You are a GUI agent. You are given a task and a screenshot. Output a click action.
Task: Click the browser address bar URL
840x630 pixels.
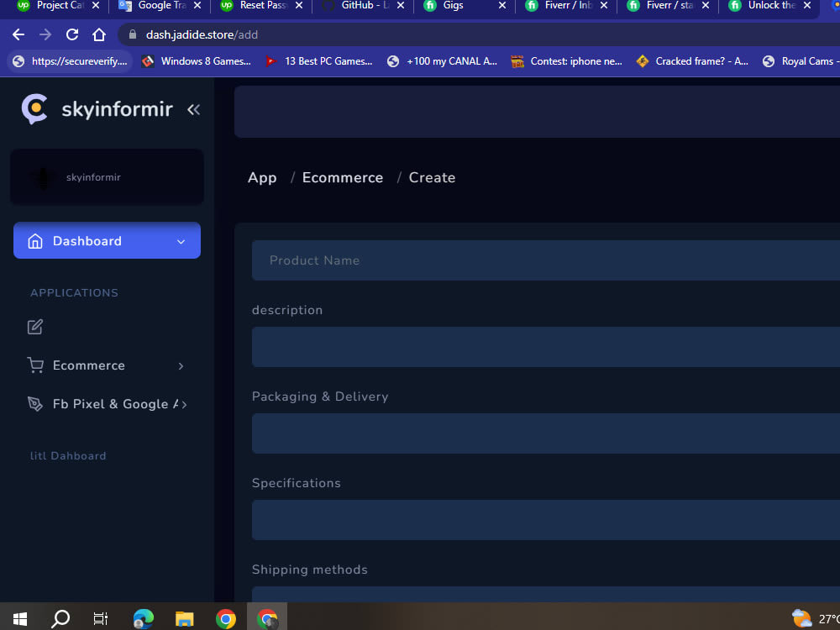[202, 34]
